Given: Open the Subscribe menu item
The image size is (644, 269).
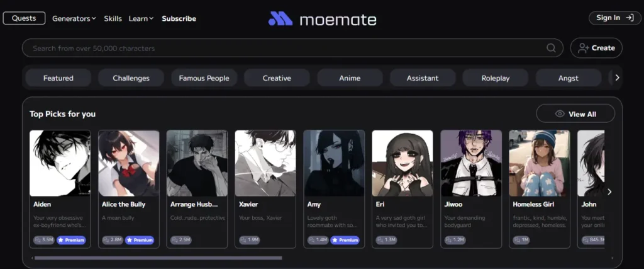Looking at the screenshot, I should pos(179,18).
